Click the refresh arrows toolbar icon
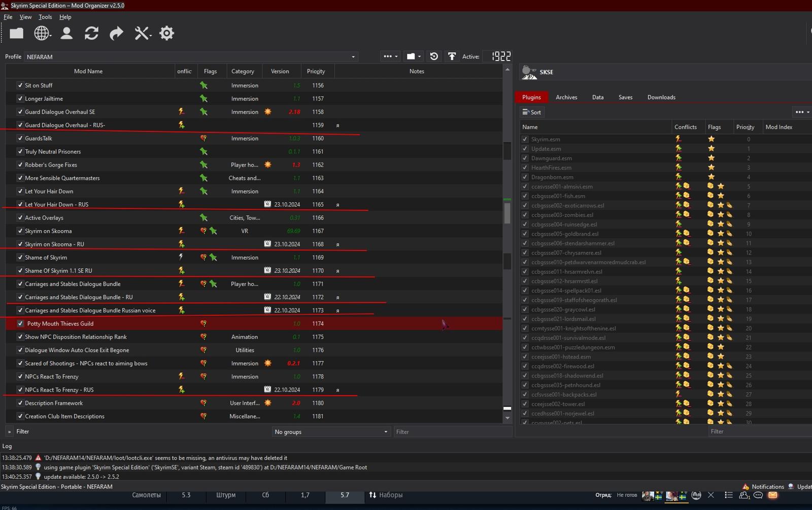 [91, 34]
